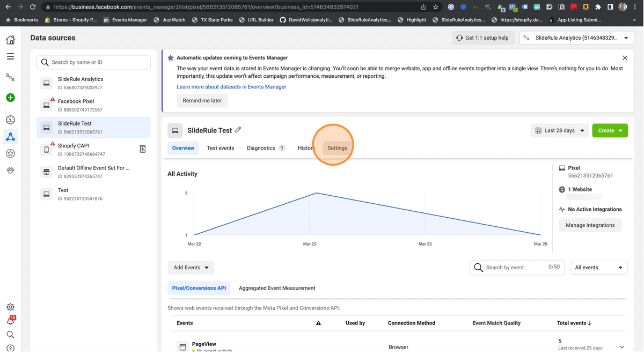644x355 pixels.
Task: Click the Manage Integrations button
Action: pos(590,225)
